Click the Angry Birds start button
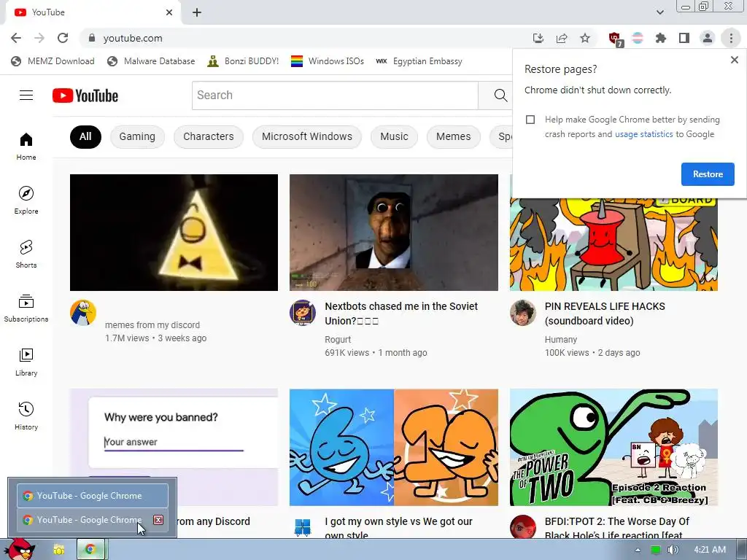 point(20,548)
